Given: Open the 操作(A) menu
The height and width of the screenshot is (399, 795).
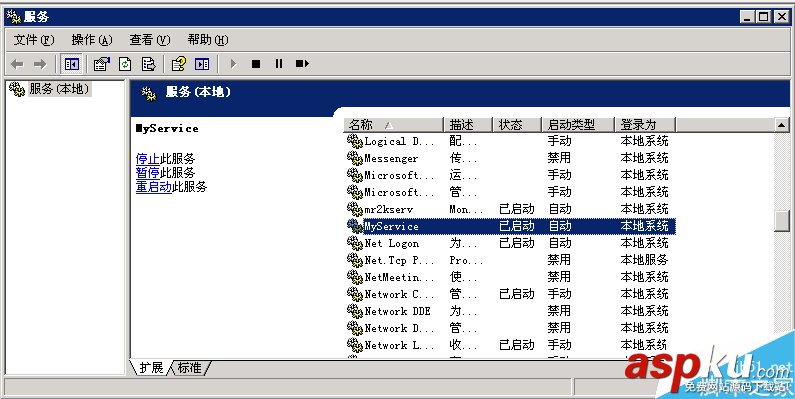Looking at the screenshot, I should tap(92, 40).
